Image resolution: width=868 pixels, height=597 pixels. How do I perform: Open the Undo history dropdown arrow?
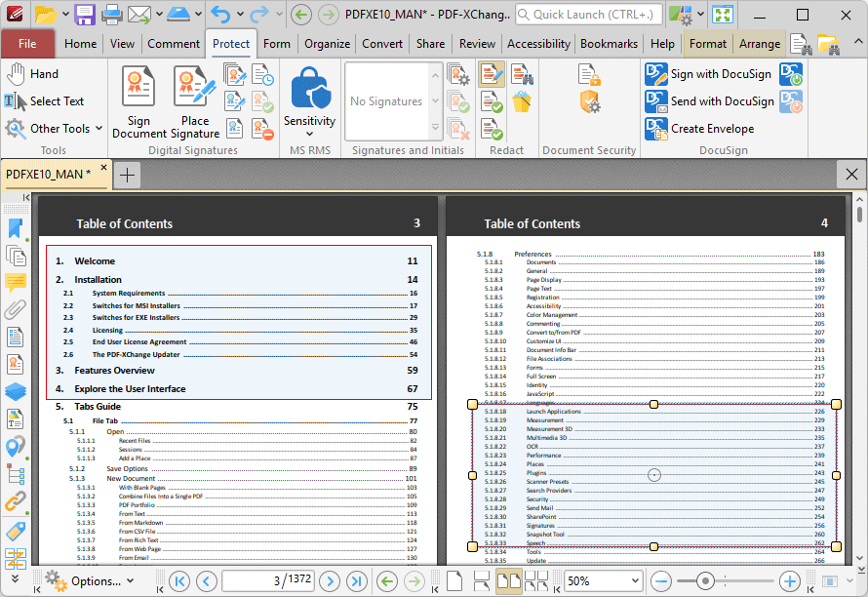click(x=240, y=15)
